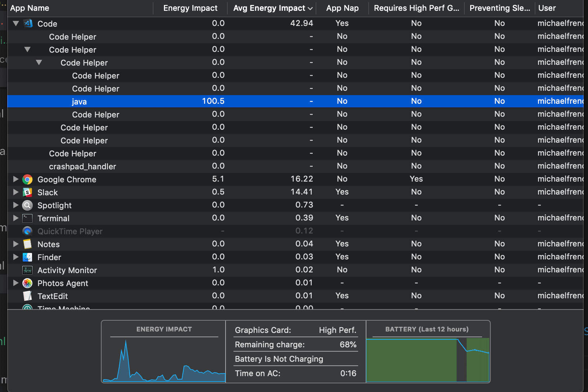Sort by the Energy Impact column

(190, 8)
